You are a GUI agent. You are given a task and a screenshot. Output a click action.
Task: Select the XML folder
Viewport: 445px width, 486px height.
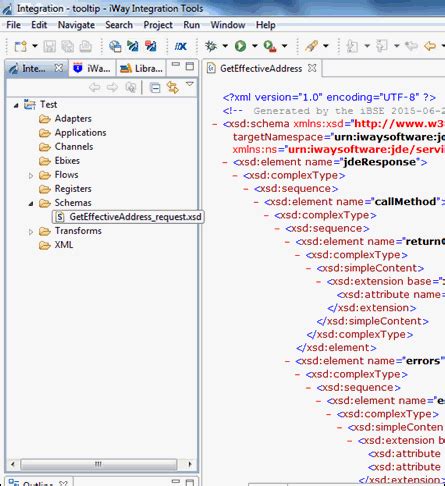(56, 245)
